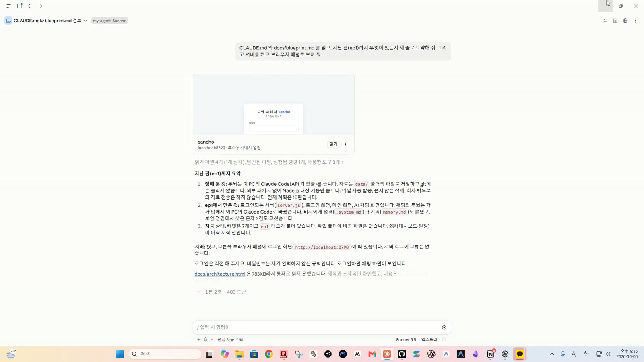Click the weather widget showing 20°
The height and width of the screenshot is (362, 644).
click(11, 354)
